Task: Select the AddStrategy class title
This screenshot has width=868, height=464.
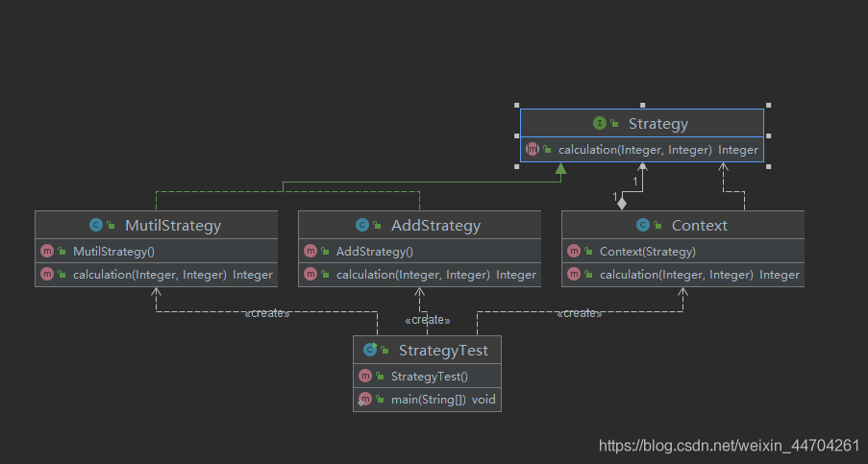Action: click(435, 226)
